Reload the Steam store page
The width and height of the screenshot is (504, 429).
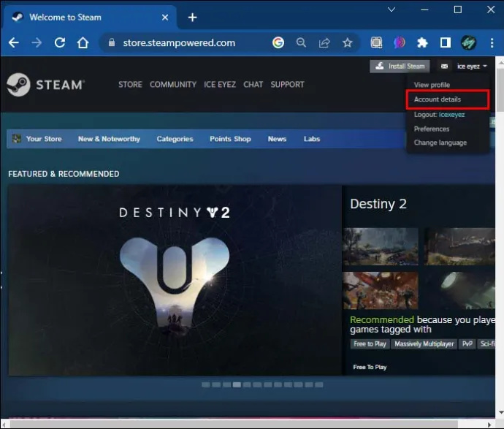click(x=60, y=42)
